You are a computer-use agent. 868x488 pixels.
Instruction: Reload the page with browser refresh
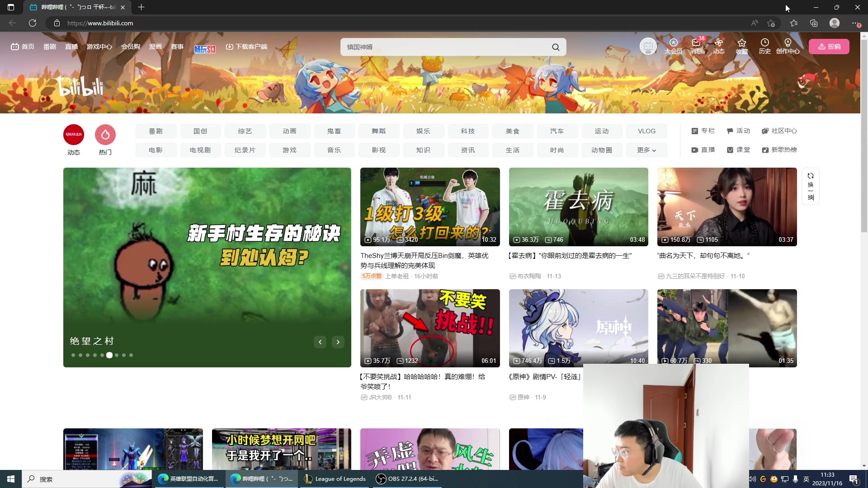[x=33, y=23]
